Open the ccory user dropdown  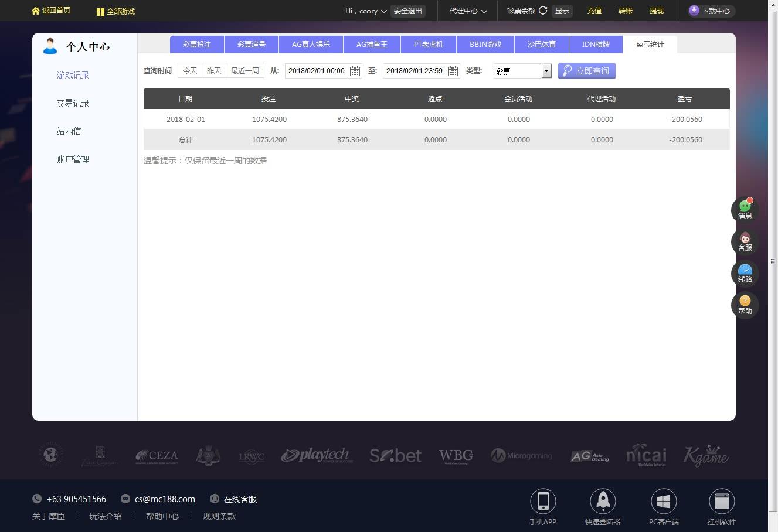(x=366, y=11)
